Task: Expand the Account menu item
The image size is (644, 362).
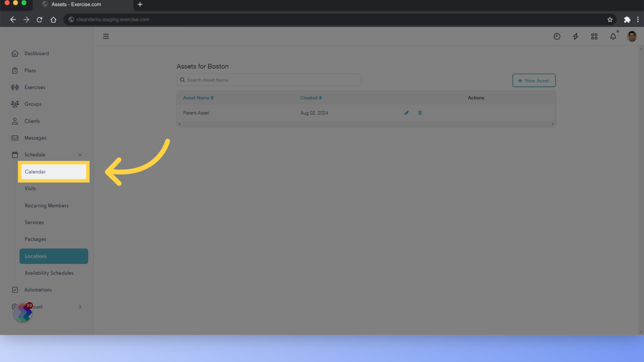Action: click(80, 306)
